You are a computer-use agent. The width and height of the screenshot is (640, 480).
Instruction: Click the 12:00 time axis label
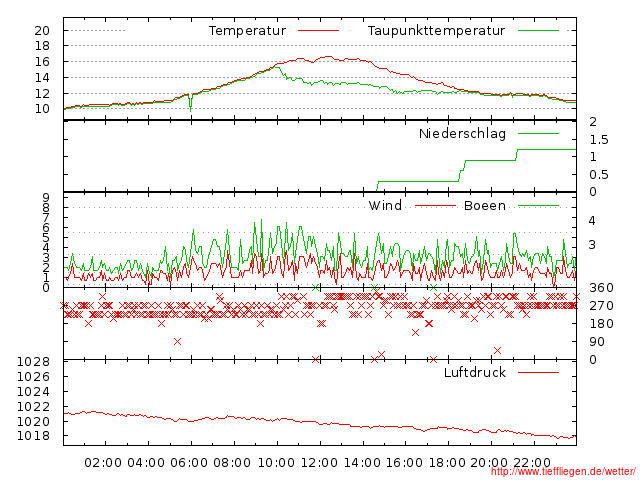click(319, 463)
